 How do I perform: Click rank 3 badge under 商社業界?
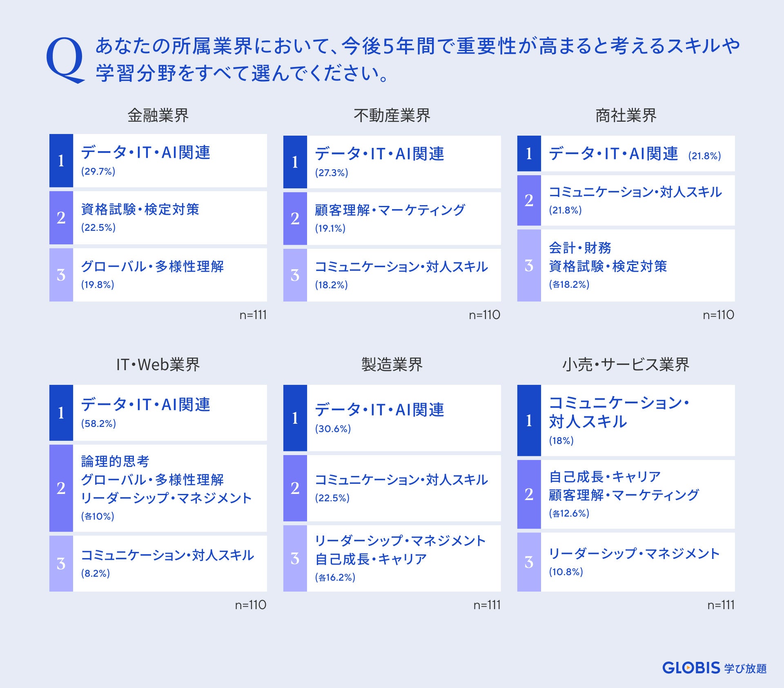click(529, 266)
